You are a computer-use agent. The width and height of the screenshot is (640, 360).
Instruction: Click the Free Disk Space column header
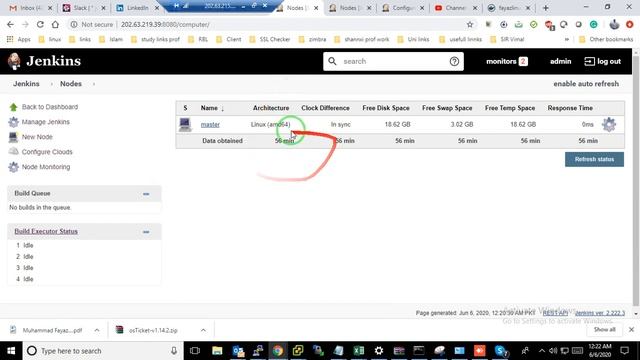(386, 108)
